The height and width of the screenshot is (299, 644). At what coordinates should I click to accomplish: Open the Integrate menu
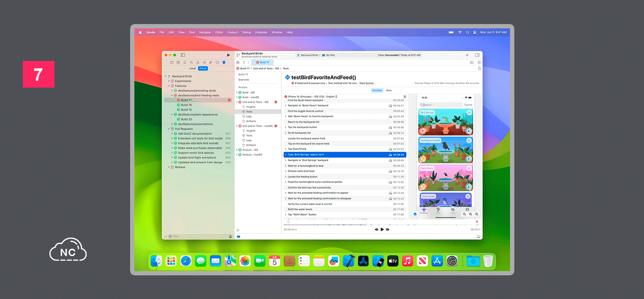click(x=261, y=32)
